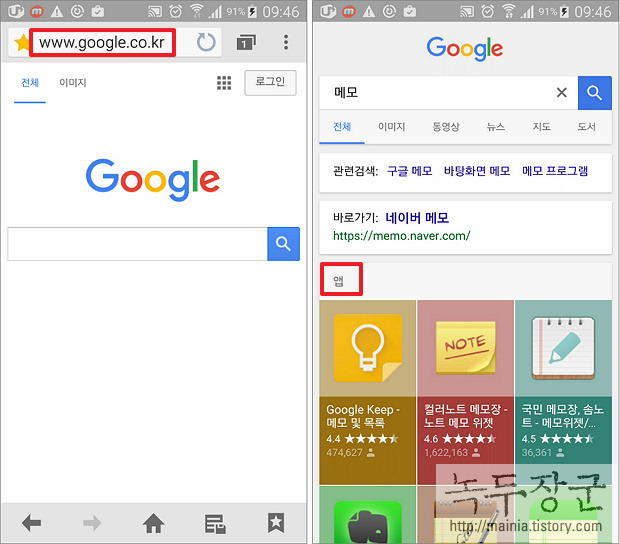Open the Google Keep lightbulb app icon
Viewport: 620px width, 544px height.
pos(368,348)
